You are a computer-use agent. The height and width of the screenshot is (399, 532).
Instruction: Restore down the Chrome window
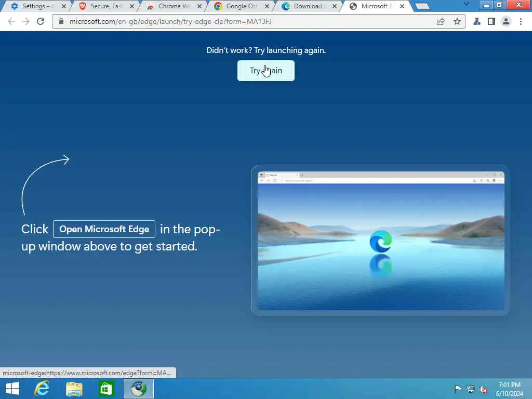[499, 5]
